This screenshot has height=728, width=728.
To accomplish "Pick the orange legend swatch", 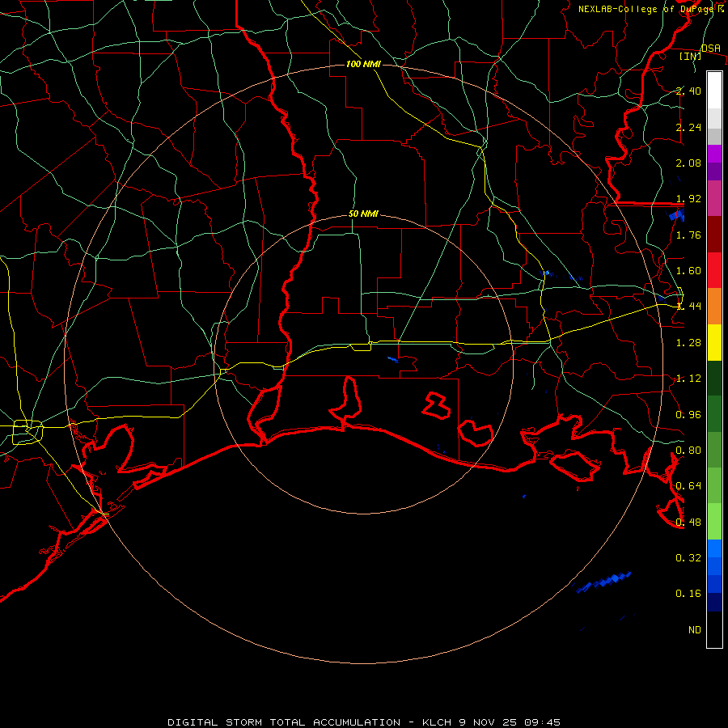I will point(714,307).
